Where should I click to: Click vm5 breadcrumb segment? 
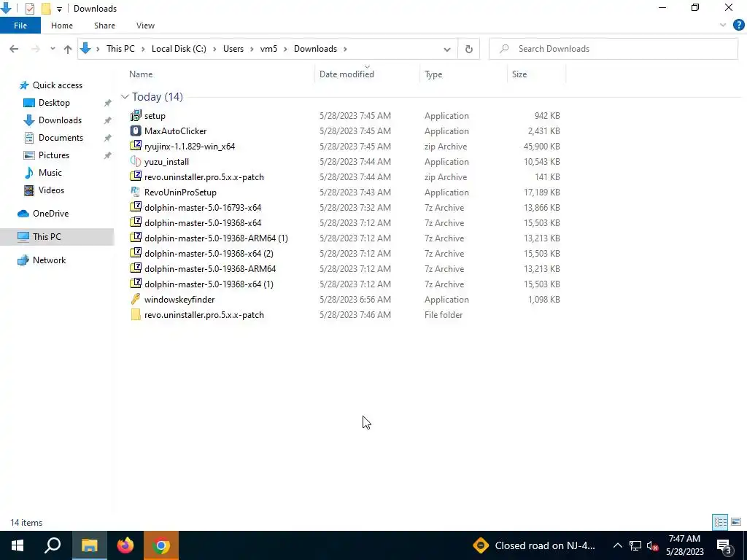268,49
